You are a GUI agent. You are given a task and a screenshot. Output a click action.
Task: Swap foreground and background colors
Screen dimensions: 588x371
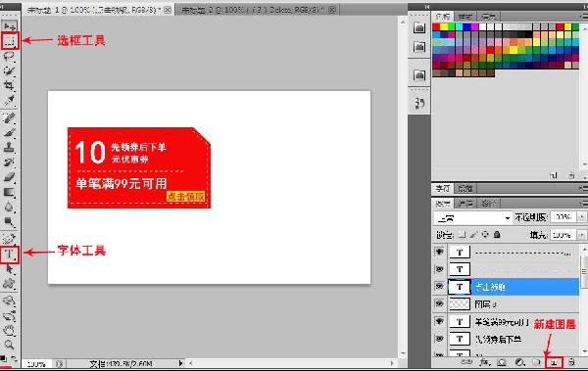pos(15,358)
